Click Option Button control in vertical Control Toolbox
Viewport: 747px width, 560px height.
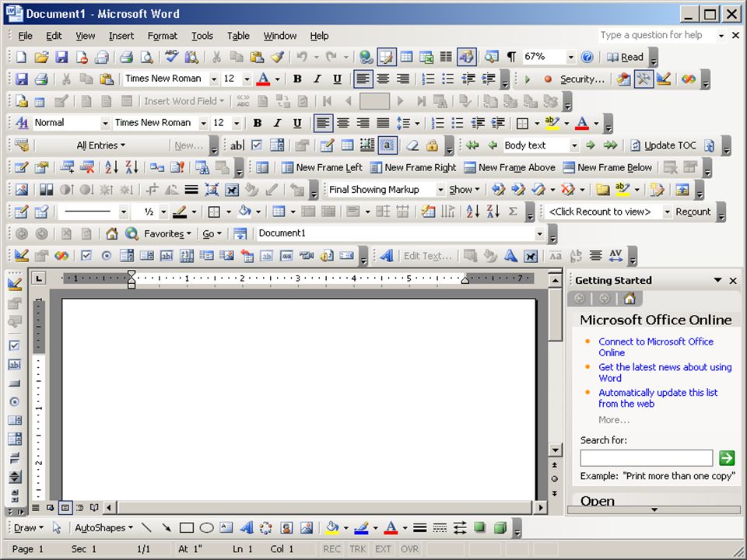(x=14, y=401)
